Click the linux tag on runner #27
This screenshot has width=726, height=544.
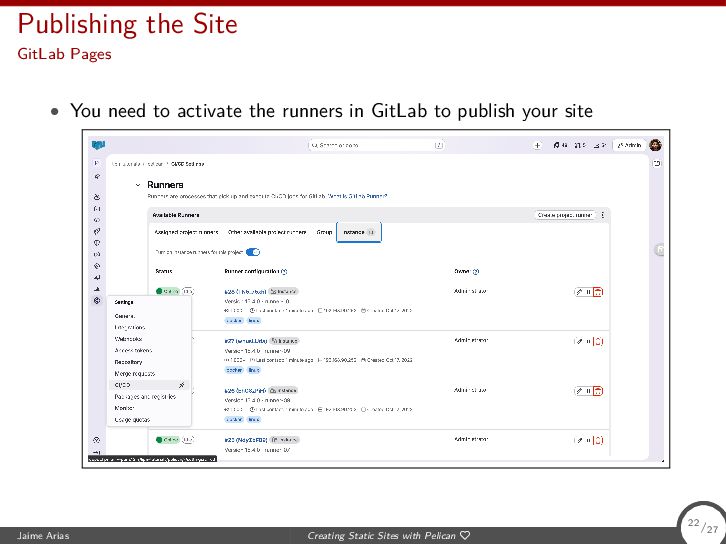[x=254, y=370]
